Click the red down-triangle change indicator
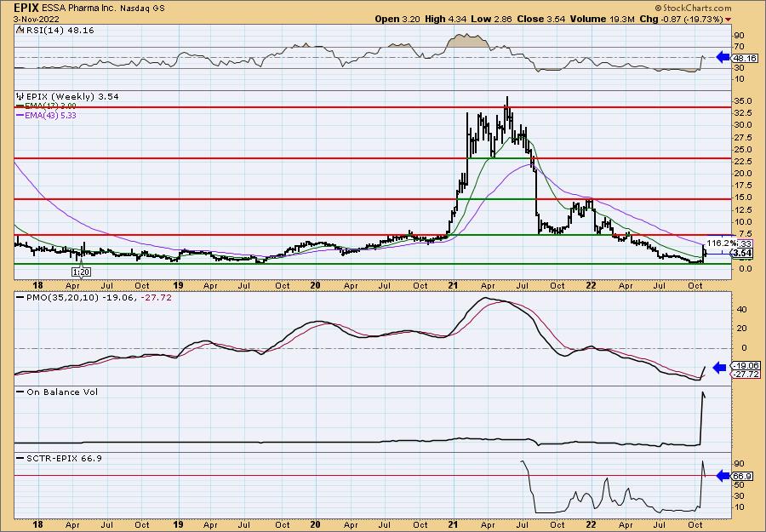 click(x=729, y=20)
